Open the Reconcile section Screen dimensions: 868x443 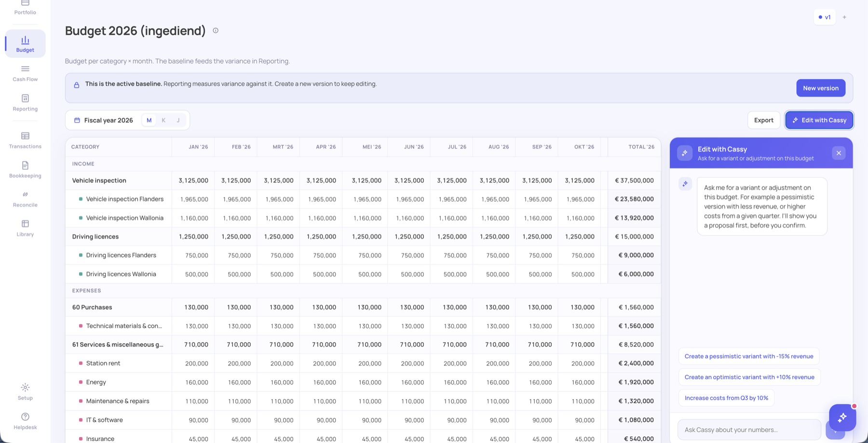25,199
